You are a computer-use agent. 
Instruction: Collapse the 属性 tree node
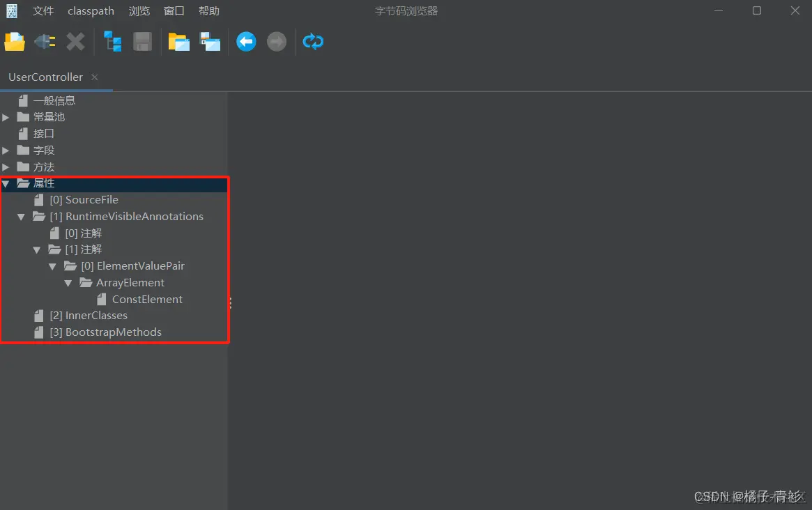click(x=6, y=184)
